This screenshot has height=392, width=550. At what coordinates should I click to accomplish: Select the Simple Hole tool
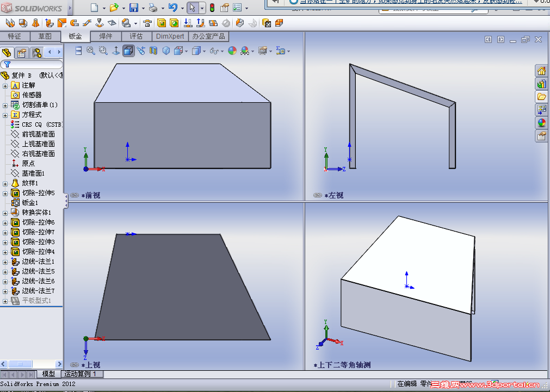tap(174, 23)
